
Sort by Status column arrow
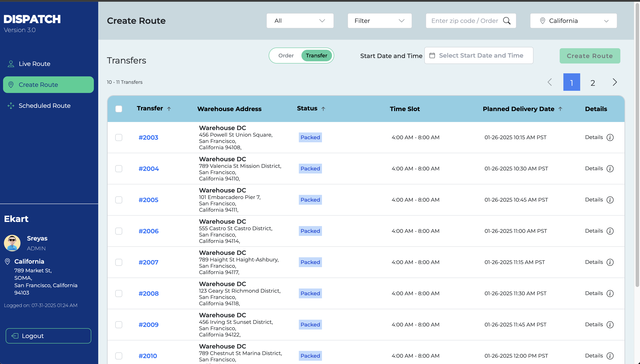(x=323, y=109)
